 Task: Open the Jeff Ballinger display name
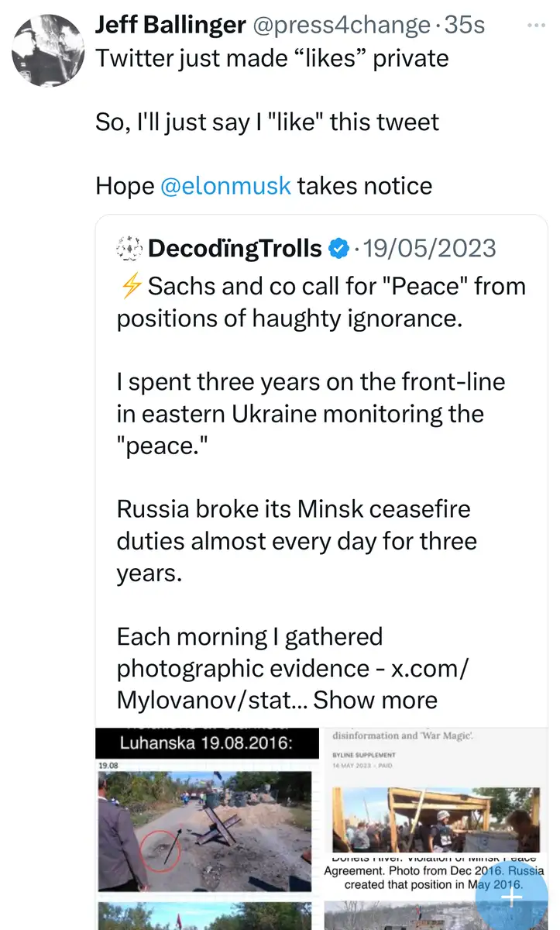(167, 26)
